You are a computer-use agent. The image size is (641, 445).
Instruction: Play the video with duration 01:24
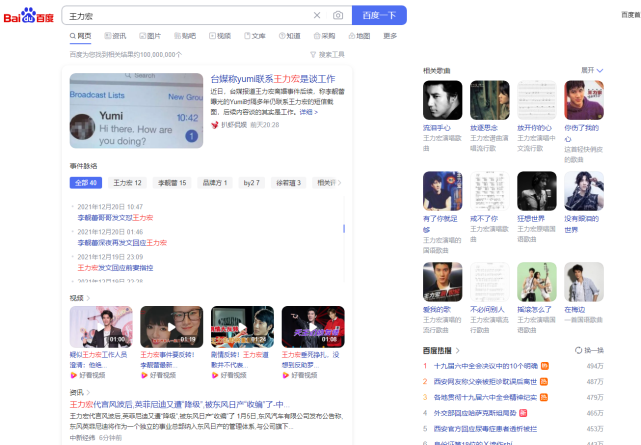click(x=242, y=327)
